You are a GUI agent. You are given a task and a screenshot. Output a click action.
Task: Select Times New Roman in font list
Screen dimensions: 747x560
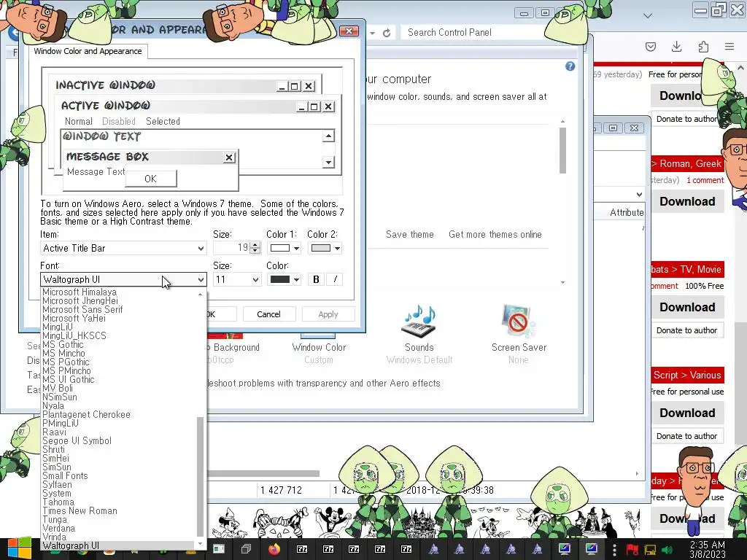point(80,511)
